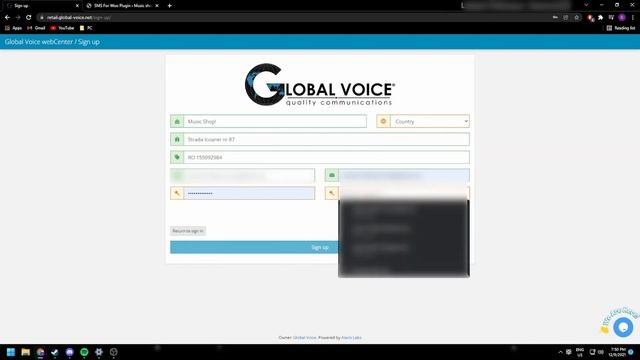Open the Reading list
Viewport: 640px width, 360px height.
(620, 28)
